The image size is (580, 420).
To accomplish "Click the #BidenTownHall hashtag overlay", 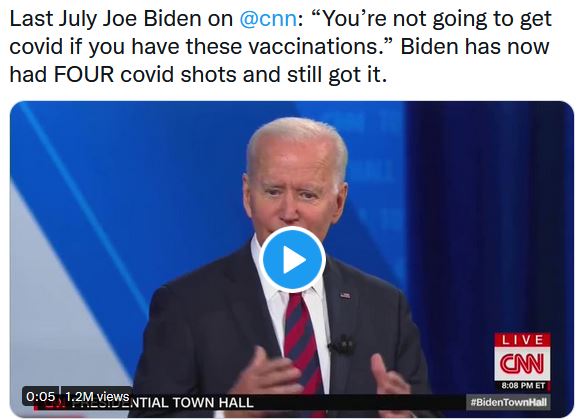I will point(508,402).
